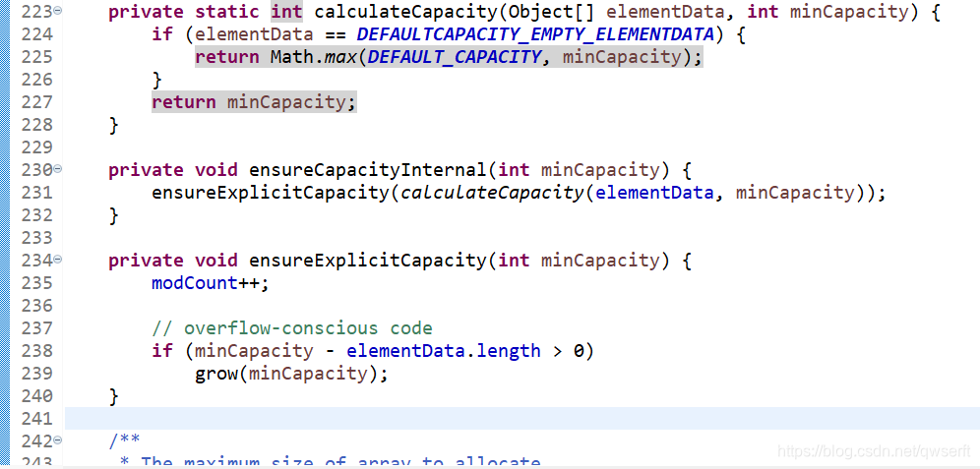Click DEFAULTCAPACITY_EMPTY_ELEMENTDATA constant on line 224
Viewport: 980px width, 469px height.
tap(535, 34)
